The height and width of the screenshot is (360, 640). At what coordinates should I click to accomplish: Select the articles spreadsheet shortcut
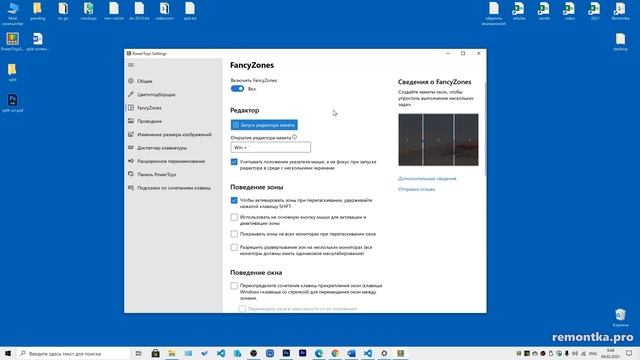click(x=519, y=11)
